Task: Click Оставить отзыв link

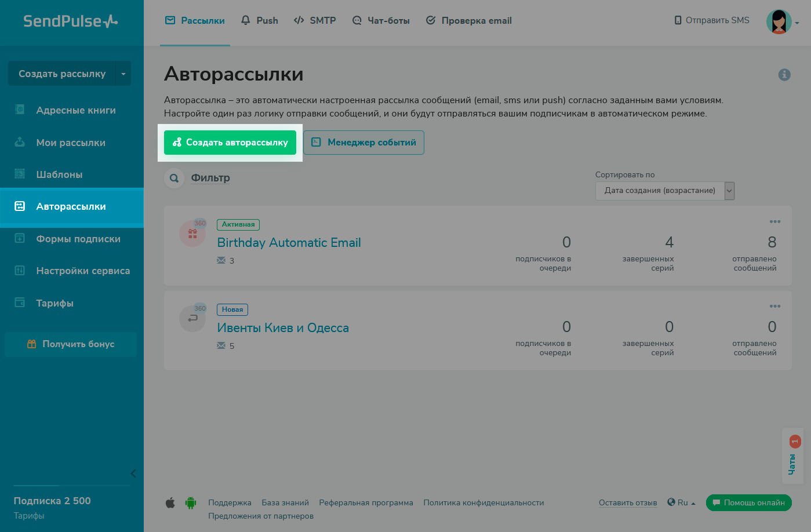Action: coord(628,503)
